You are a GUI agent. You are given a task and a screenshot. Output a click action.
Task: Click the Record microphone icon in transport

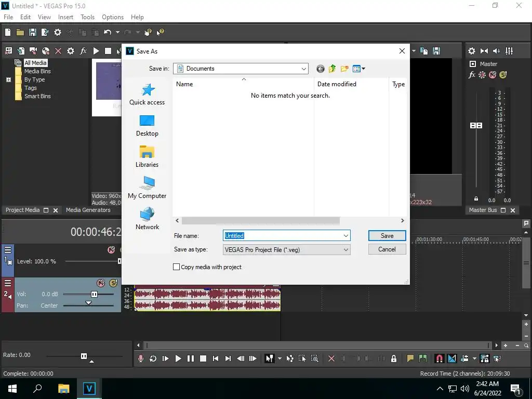pos(140,358)
